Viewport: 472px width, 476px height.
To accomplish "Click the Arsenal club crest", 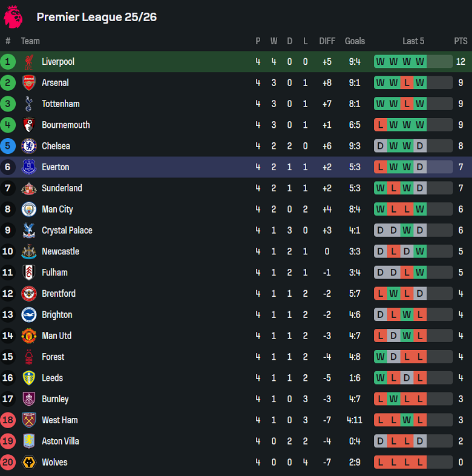I will [28, 83].
